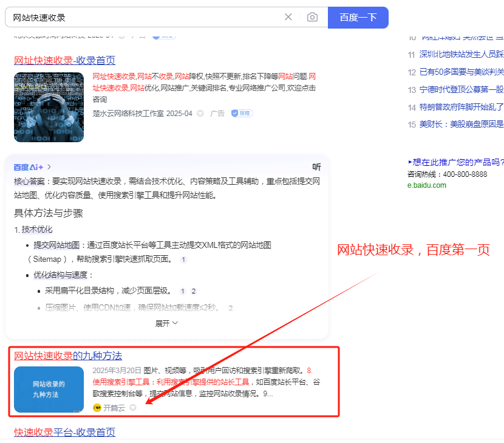
Task: Open the 想在此推广您的产品吗 promotion link
Action: tap(457, 162)
